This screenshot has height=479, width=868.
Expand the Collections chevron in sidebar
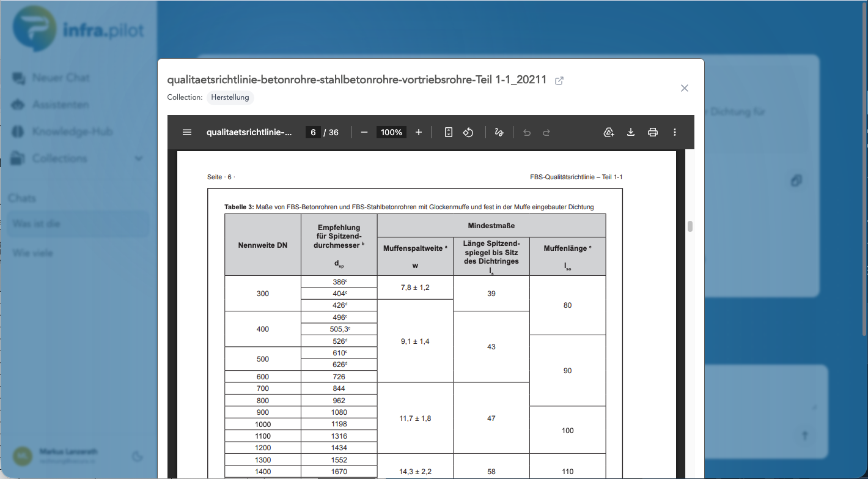pos(139,158)
